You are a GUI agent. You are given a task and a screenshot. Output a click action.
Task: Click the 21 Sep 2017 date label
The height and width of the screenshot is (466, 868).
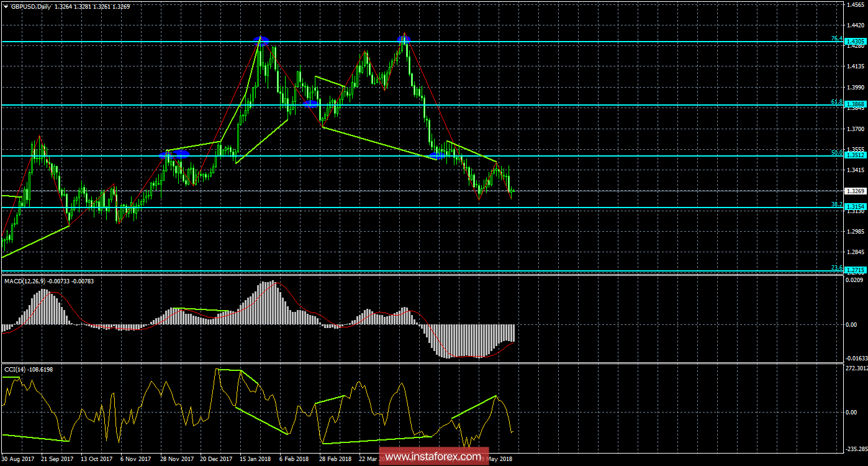pyautogui.click(x=57, y=459)
